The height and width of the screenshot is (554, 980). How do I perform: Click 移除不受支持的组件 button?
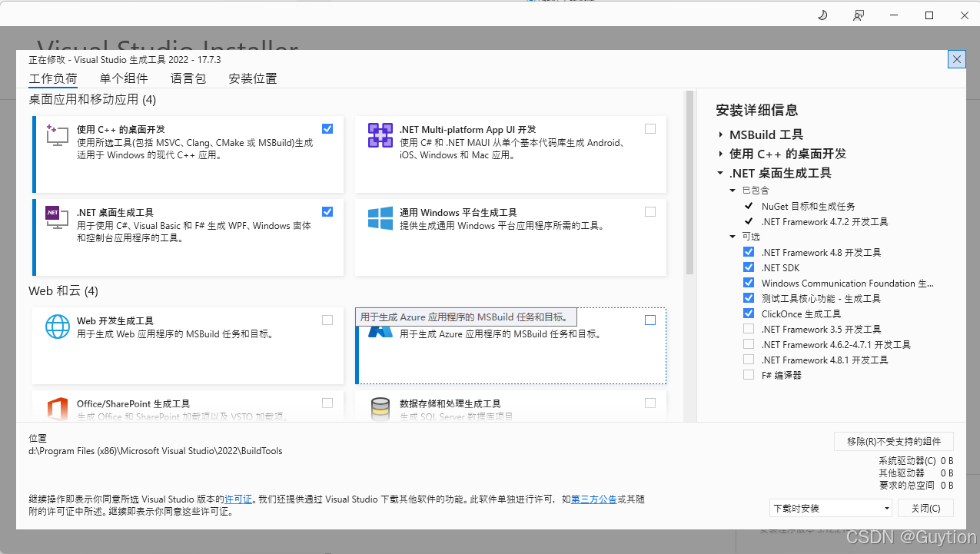[893, 441]
